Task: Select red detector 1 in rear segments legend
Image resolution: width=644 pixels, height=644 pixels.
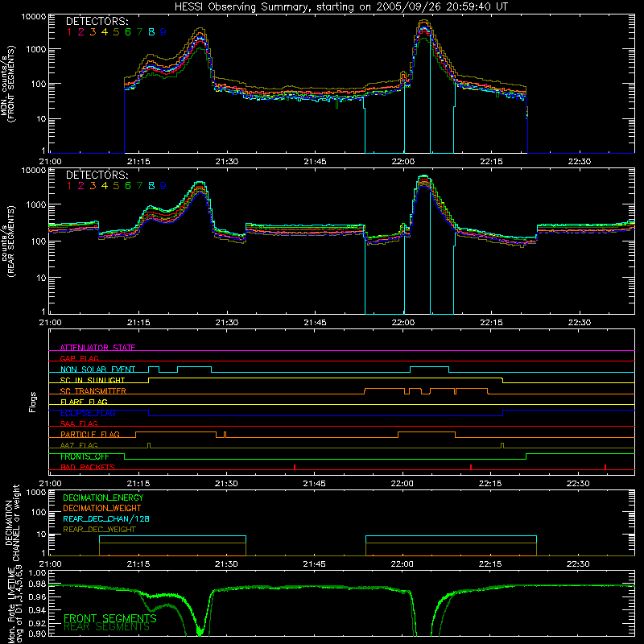Action: (x=69, y=186)
